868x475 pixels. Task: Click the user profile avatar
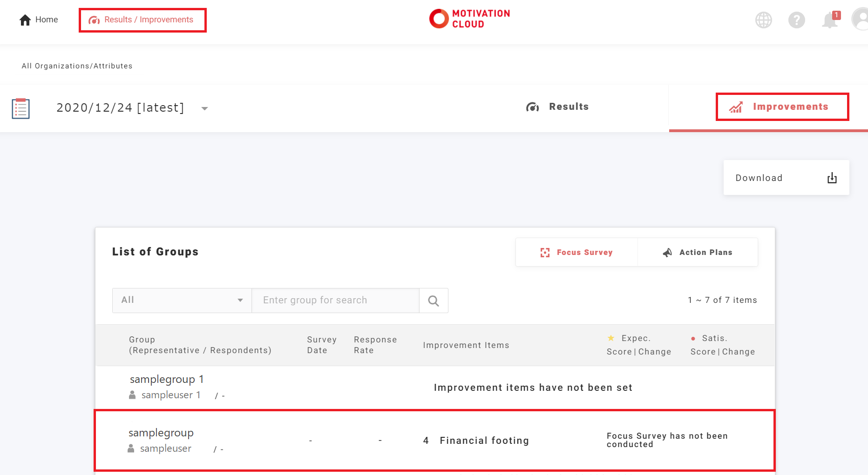861,20
